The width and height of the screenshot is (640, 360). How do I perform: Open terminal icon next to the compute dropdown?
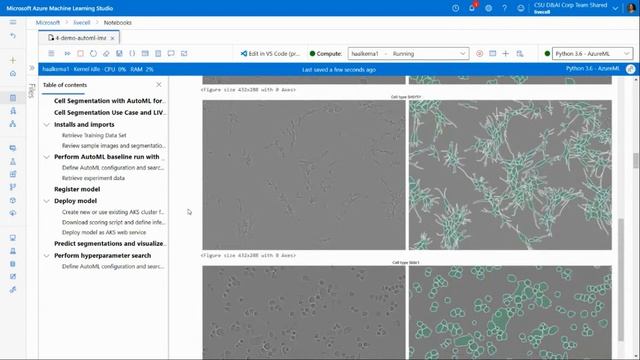pyautogui.click(x=493, y=53)
